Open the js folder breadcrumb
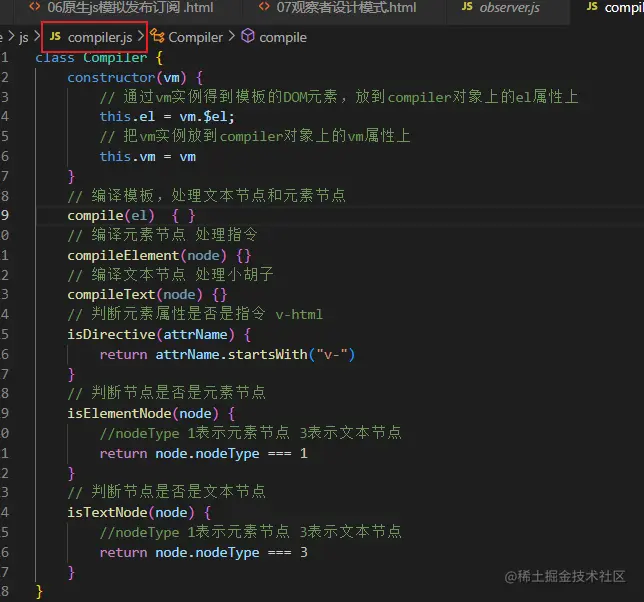 click(24, 37)
